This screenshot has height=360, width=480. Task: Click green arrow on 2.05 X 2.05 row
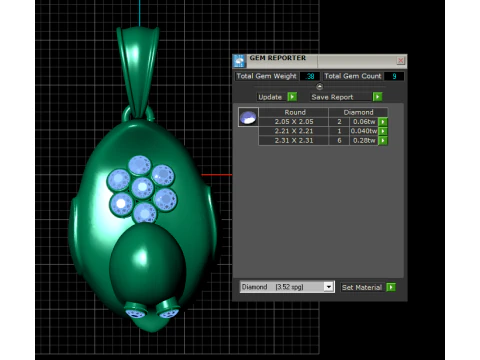coord(383,122)
